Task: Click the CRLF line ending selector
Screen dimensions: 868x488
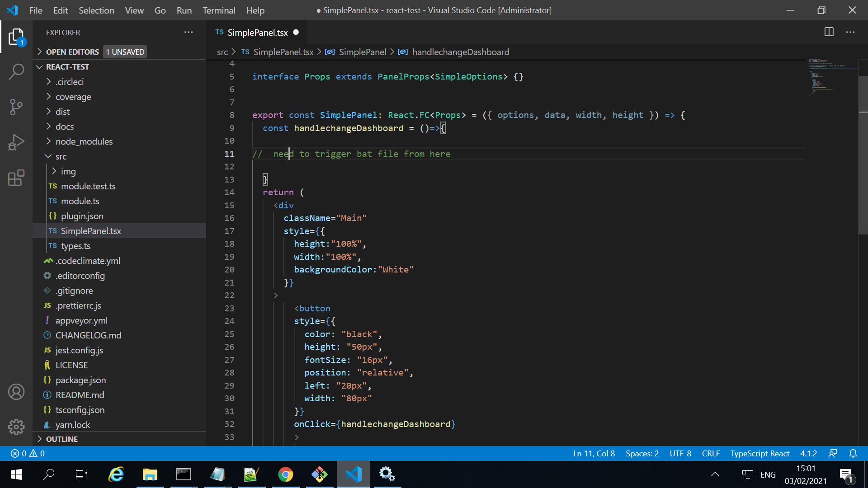Action: pos(710,453)
